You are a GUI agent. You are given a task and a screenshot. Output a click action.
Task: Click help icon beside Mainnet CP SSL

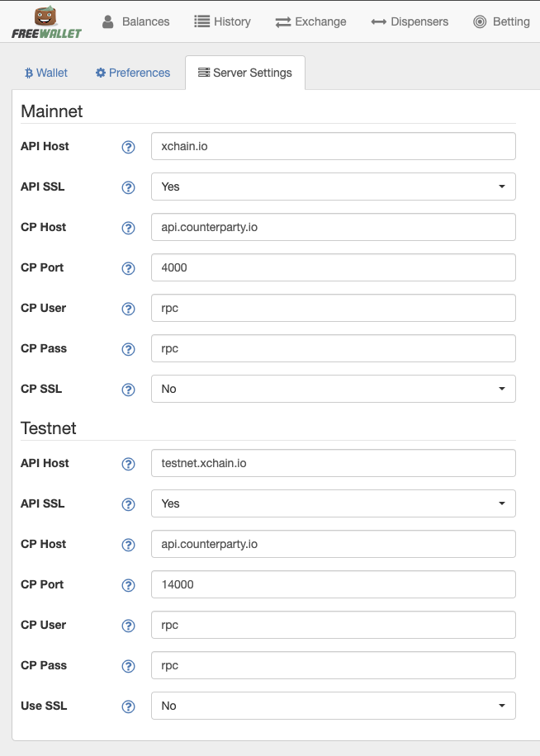click(128, 390)
